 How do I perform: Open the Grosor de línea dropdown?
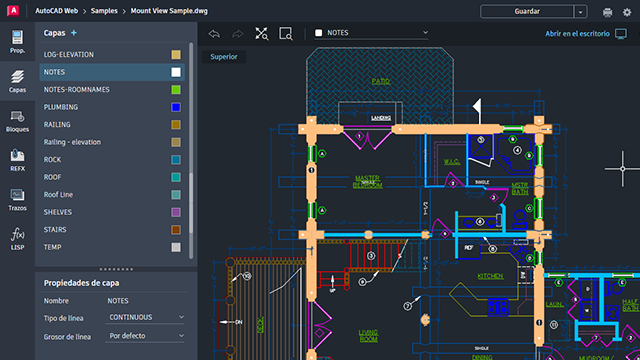(146, 336)
